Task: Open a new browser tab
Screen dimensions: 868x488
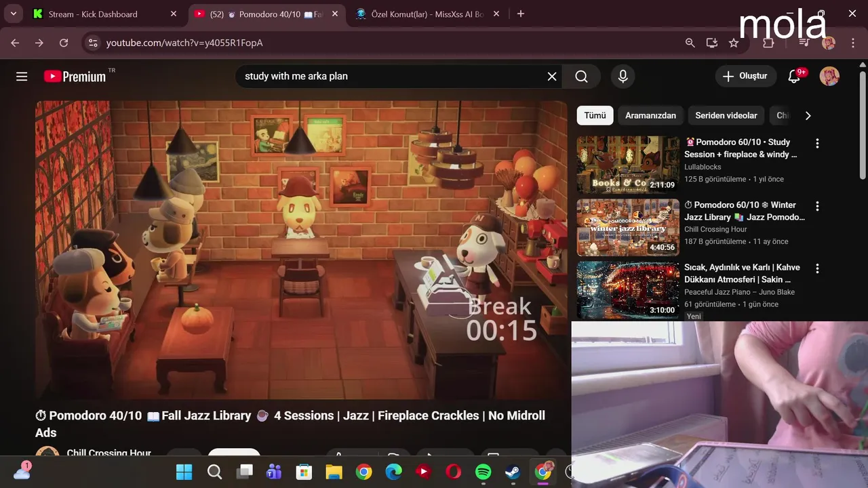Action: coord(521,14)
